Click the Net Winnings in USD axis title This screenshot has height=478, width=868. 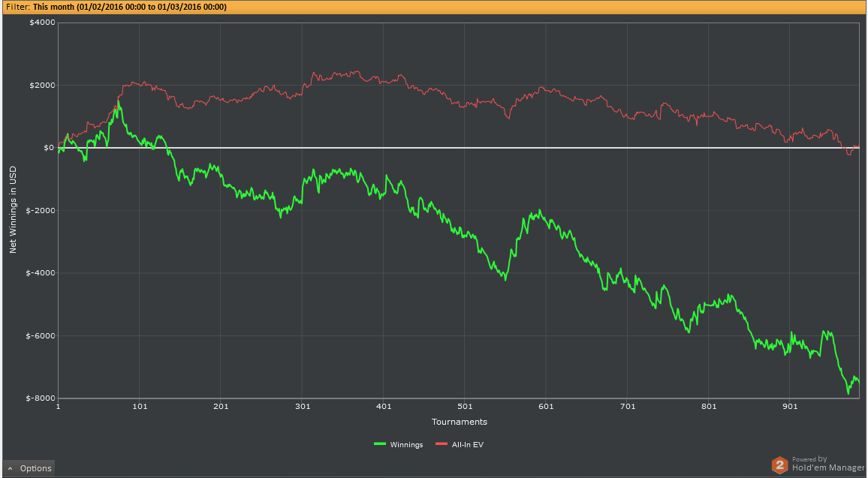tap(13, 209)
